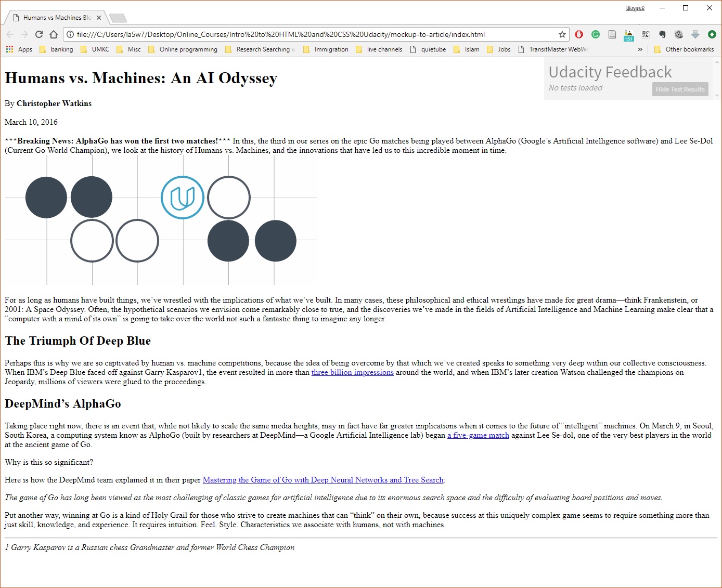Open the QR code extension
Screen dimensions: 722x588
click(646, 34)
